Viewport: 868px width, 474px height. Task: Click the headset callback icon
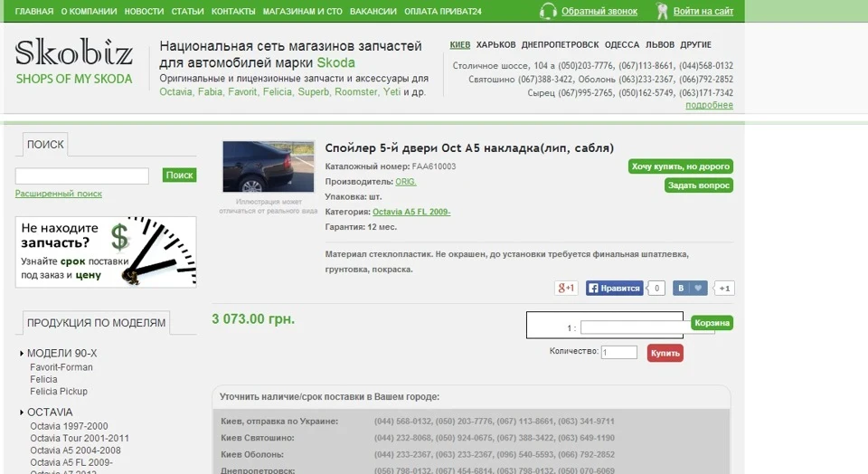548,11
